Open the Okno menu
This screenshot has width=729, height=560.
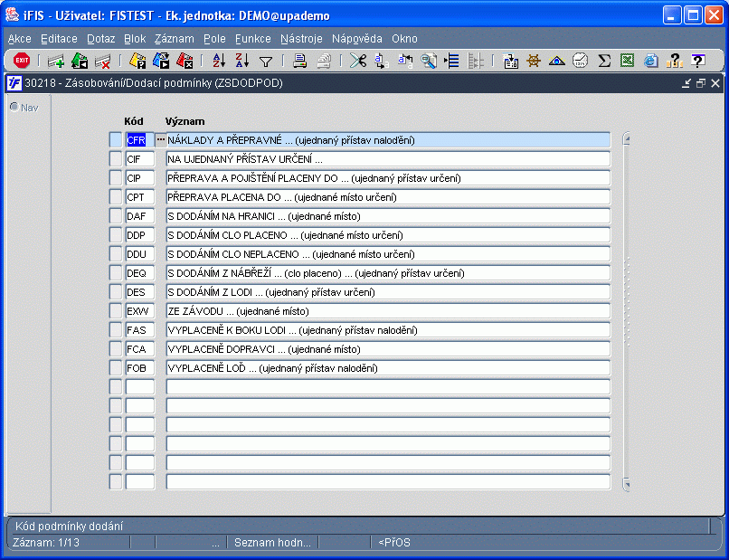click(x=404, y=39)
